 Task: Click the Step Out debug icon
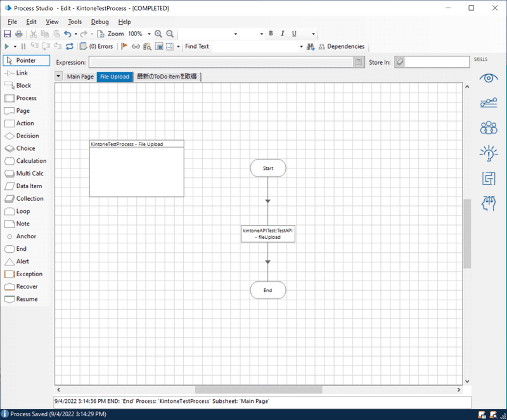pos(58,46)
